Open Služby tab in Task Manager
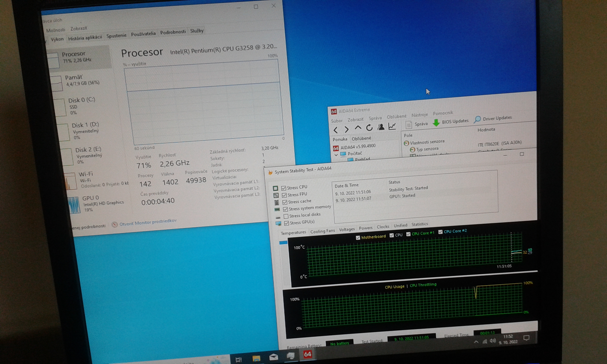 click(197, 31)
